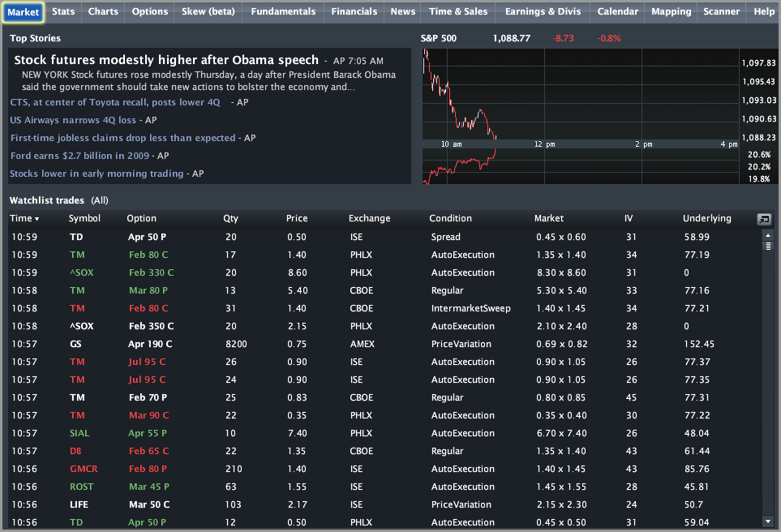Read the US Airways 4Q loss story
Image resolution: width=781 pixels, height=532 pixels.
coord(73,120)
